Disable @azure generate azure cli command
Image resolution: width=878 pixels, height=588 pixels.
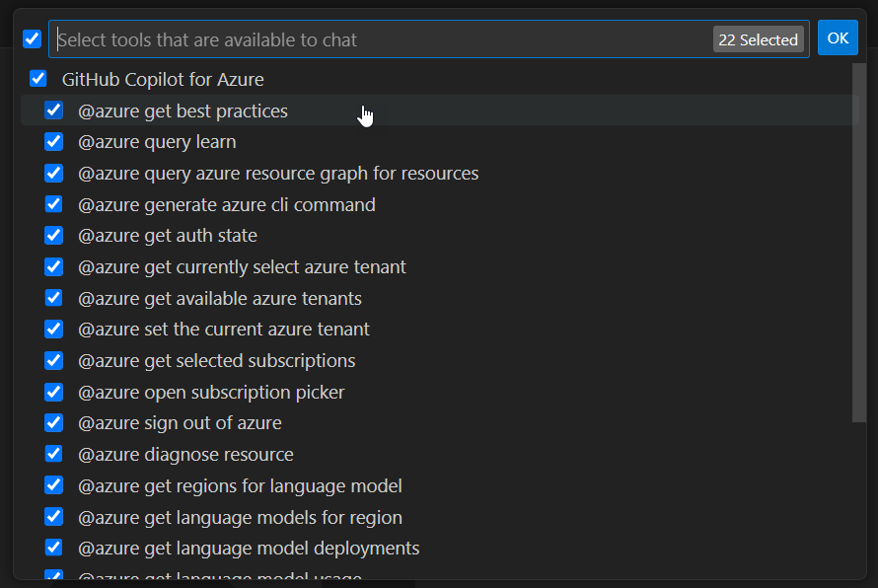[x=54, y=205]
